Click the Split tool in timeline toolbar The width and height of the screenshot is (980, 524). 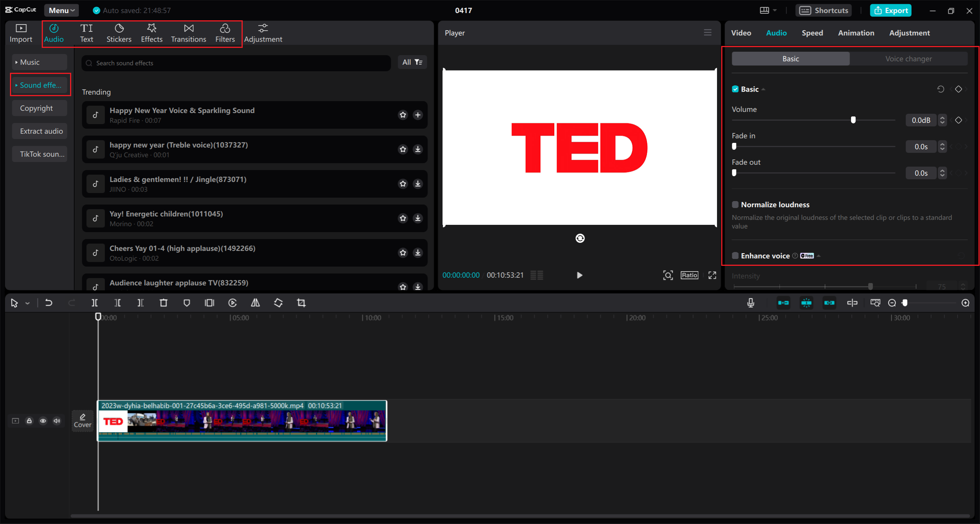coord(95,303)
